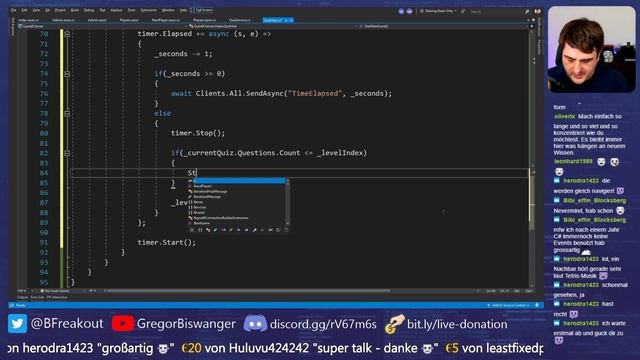Open the Extensions menu
The width and height of the screenshot is (640, 360).
click(x=149, y=10)
